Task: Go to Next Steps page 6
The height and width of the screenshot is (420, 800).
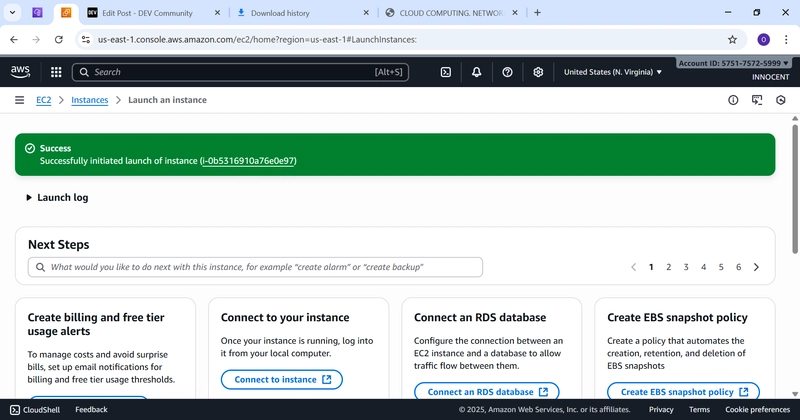Action: click(x=738, y=267)
